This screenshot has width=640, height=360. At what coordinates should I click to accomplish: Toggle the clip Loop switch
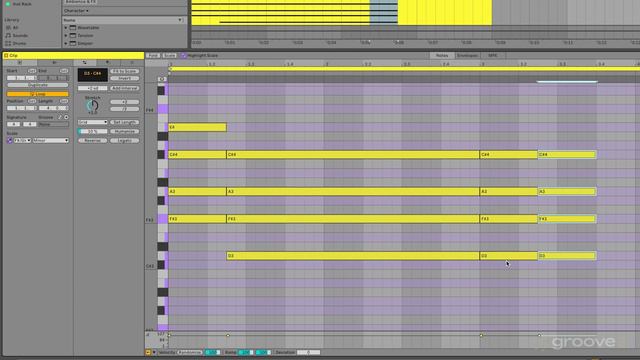tap(38, 94)
